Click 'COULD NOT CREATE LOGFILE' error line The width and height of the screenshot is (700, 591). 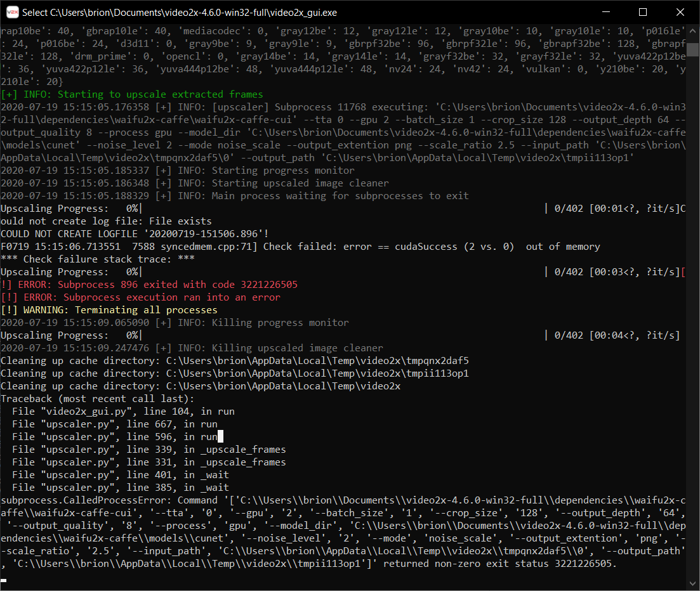[135, 234]
